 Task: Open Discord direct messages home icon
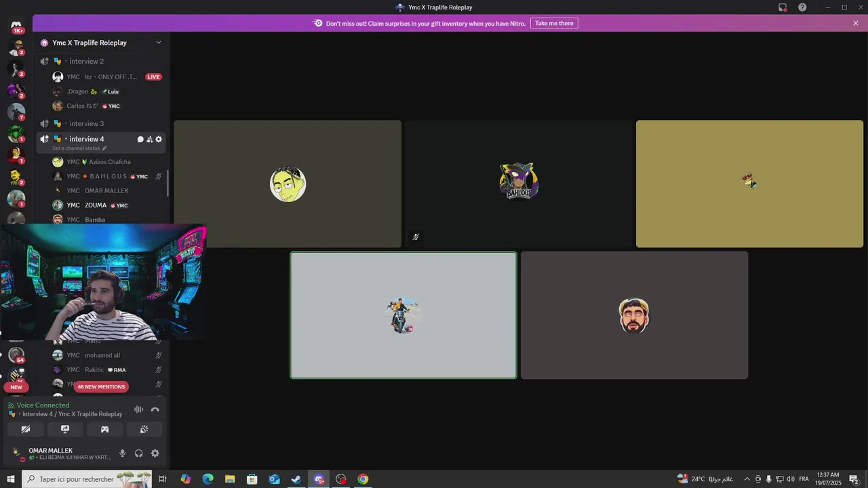[16, 25]
